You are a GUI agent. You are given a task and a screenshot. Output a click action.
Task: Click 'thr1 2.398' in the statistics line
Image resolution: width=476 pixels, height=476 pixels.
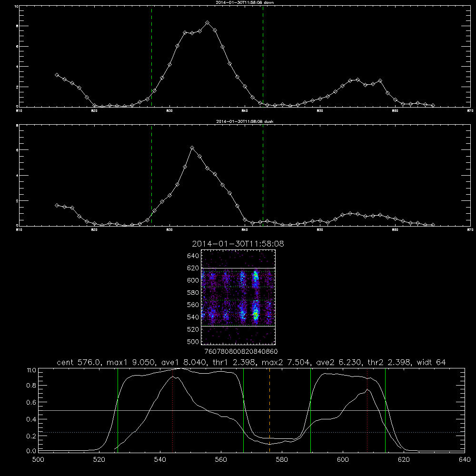[x=235, y=362]
